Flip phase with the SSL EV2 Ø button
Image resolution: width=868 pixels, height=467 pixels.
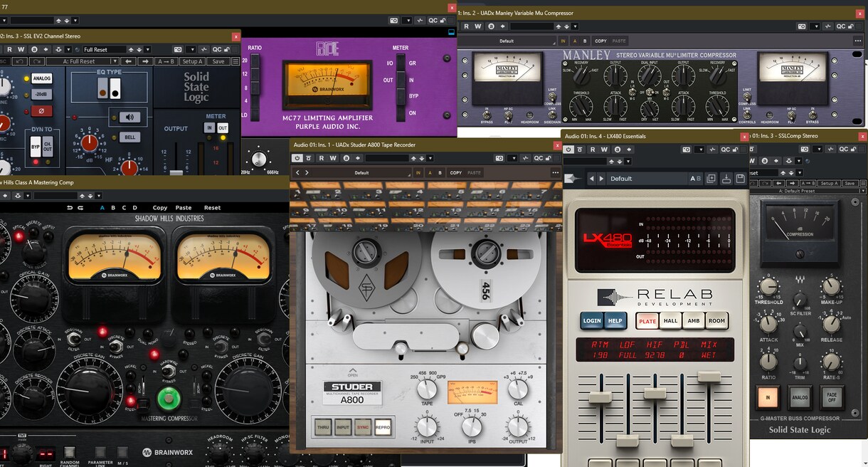(x=42, y=111)
